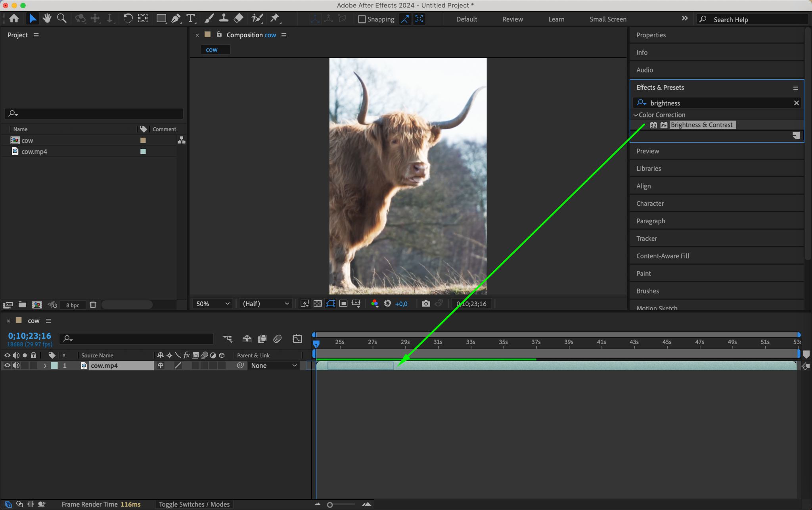Select the Horizontal Type tool
The height and width of the screenshot is (510, 812).
coord(191,18)
